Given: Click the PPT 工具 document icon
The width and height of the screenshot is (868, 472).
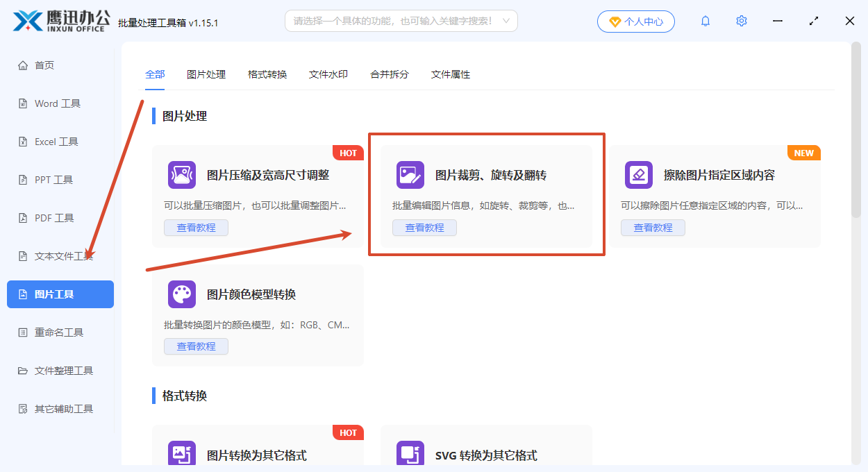Looking at the screenshot, I should (22, 180).
